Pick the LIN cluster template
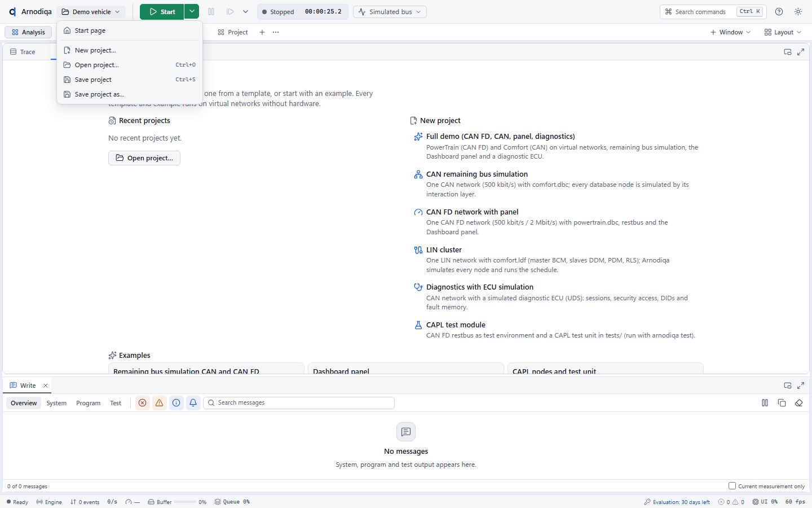Viewport: 812px width, 508px height. [556, 260]
